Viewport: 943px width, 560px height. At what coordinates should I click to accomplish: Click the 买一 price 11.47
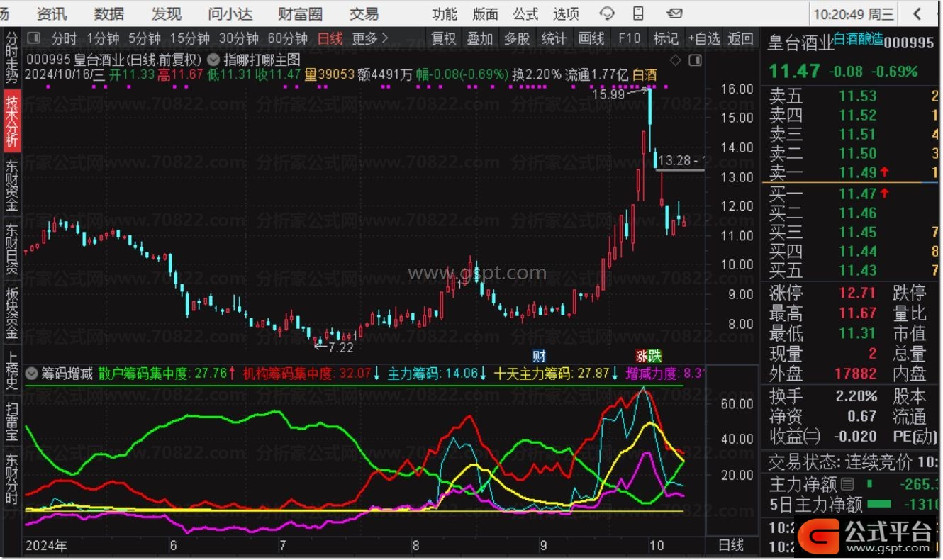coord(857,194)
